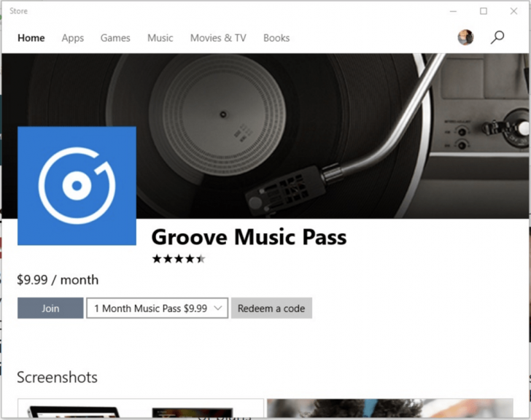
Task: Click the $9.99 / month price text
Action: [x=58, y=280]
